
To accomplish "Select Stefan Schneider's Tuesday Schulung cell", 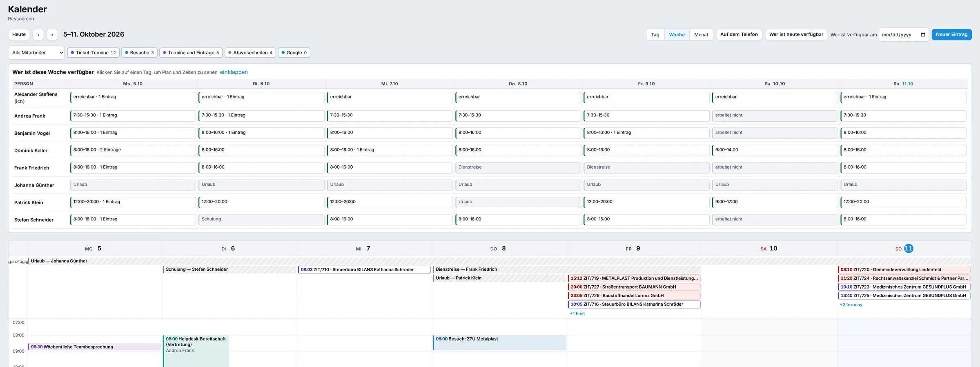I will coord(261,220).
